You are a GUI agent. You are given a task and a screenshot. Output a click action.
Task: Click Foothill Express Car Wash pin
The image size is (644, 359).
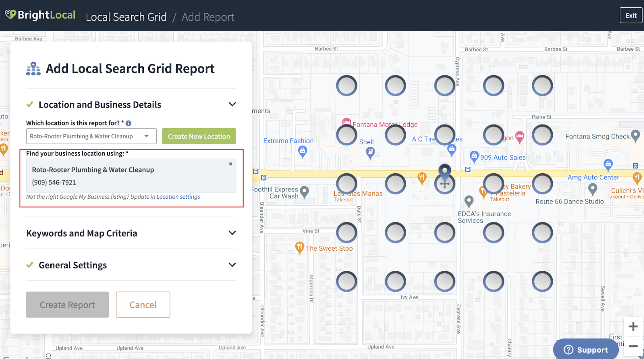click(304, 192)
